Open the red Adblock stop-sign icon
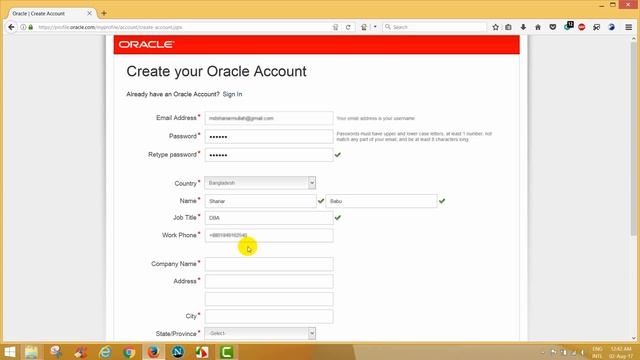This screenshot has height=360, width=640. click(x=582, y=27)
